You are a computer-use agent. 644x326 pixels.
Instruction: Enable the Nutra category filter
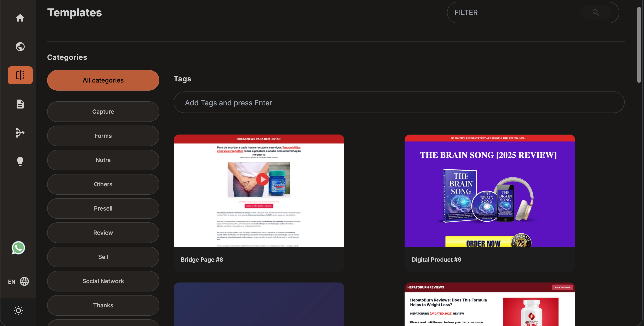tap(103, 160)
